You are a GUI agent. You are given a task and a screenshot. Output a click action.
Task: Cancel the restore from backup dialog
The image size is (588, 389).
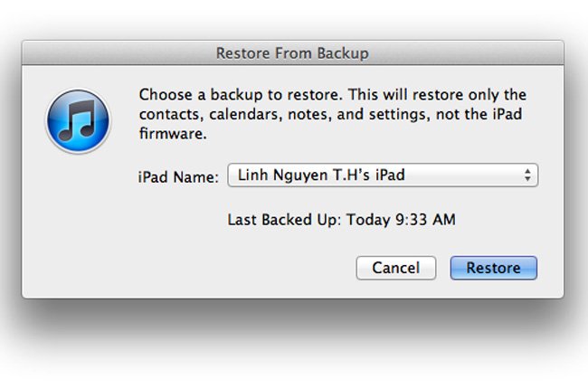tap(396, 268)
